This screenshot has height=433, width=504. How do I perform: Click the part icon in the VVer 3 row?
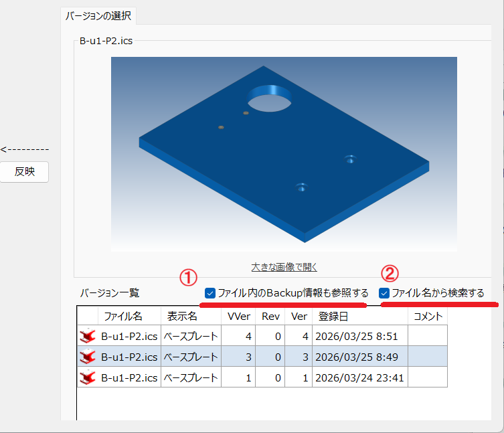coord(88,357)
